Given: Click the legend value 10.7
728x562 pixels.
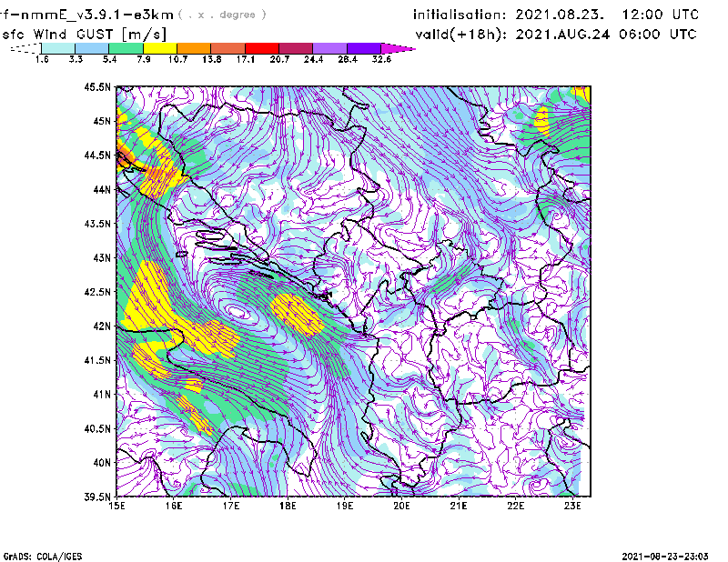Looking at the screenshot, I should (177, 59).
